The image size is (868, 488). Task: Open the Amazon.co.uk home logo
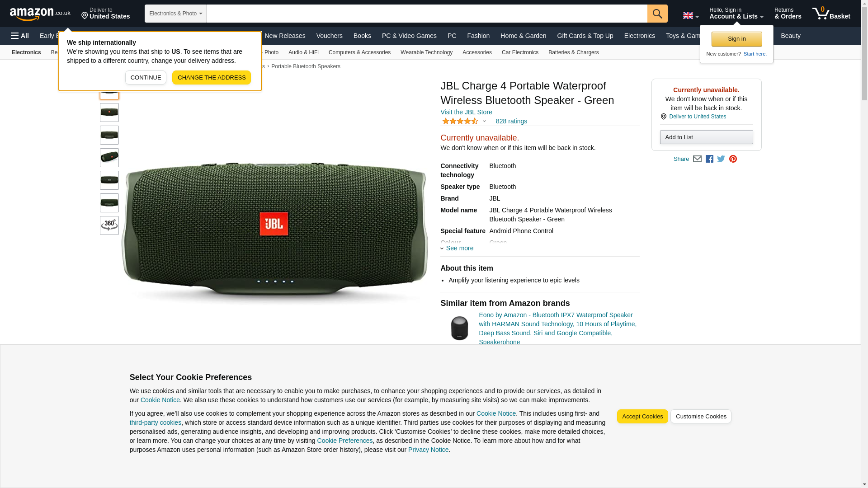coord(40,14)
